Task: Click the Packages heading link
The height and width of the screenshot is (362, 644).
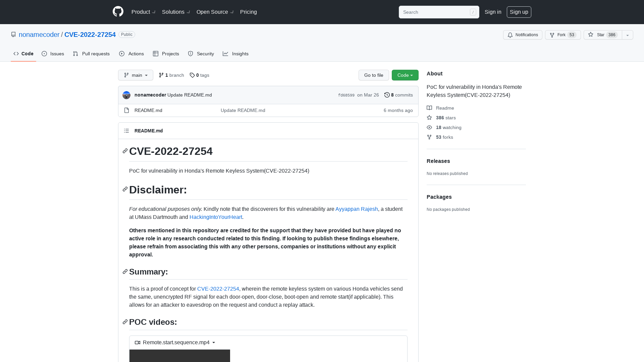Action: click(x=439, y=197)
